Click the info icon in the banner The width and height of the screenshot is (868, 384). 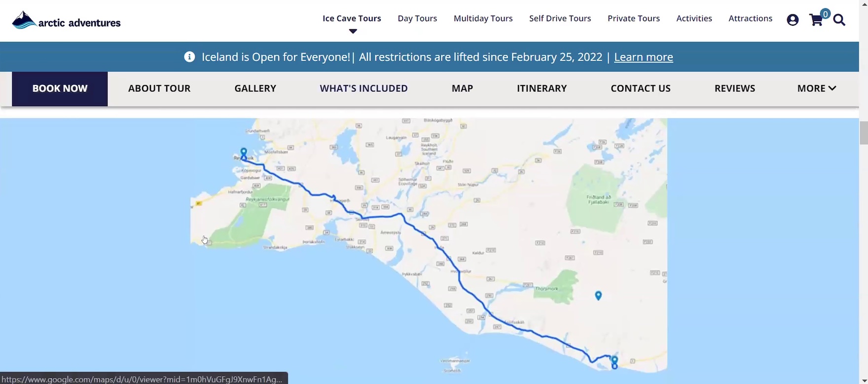tap(189, 57)
